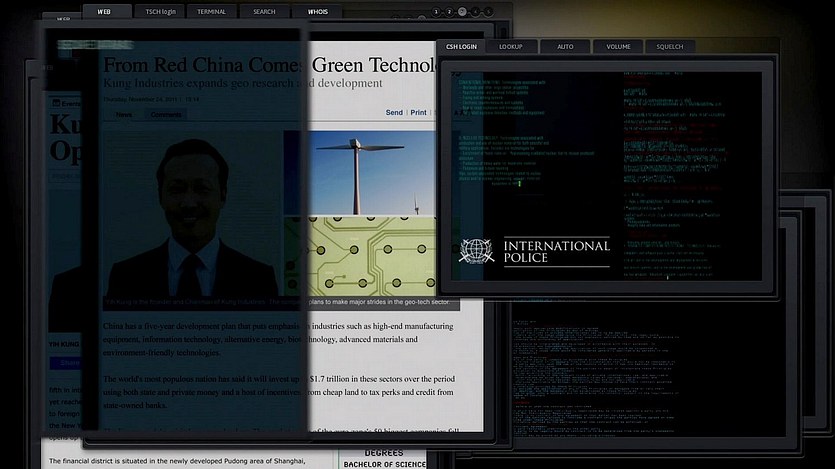Open the SEARCH tab

(x=264, y=12)
